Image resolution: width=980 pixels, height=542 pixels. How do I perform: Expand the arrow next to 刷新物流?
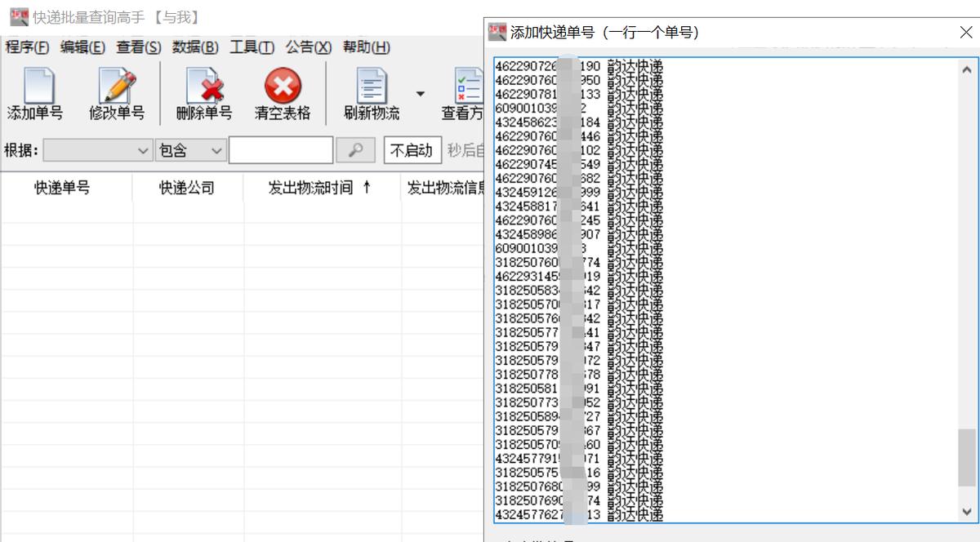click(x=420, y=94)
